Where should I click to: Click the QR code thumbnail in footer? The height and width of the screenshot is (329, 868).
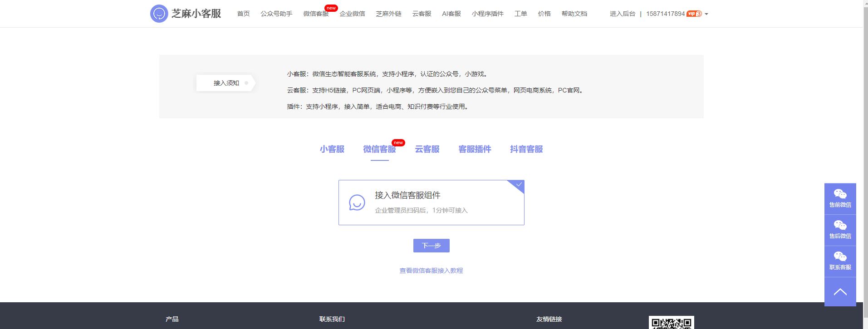pos(671,322)
